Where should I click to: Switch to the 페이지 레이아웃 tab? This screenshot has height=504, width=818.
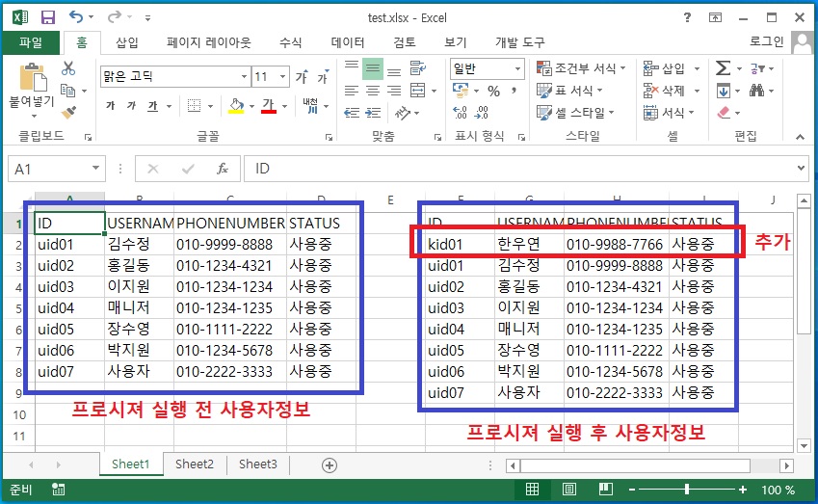tap(209, 42)
